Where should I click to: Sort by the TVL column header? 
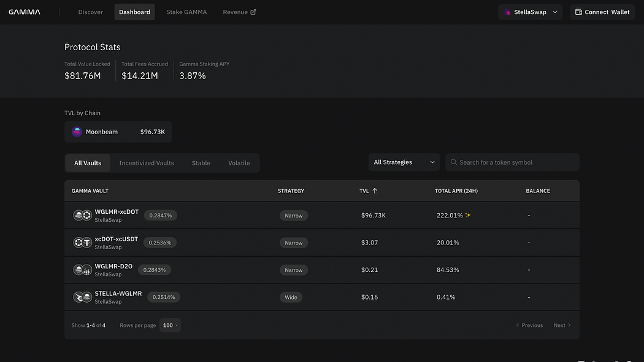pyautogui.click(x=368, y=190)
